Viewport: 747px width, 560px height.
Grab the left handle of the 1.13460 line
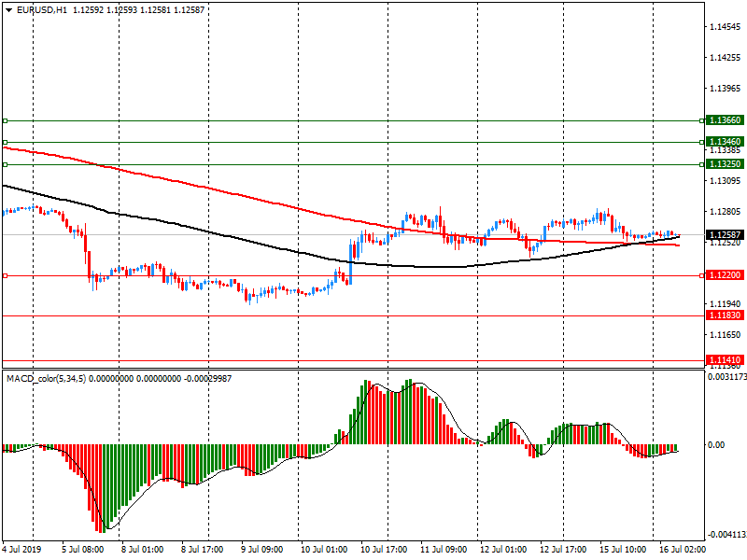click(x=6, y=142)
